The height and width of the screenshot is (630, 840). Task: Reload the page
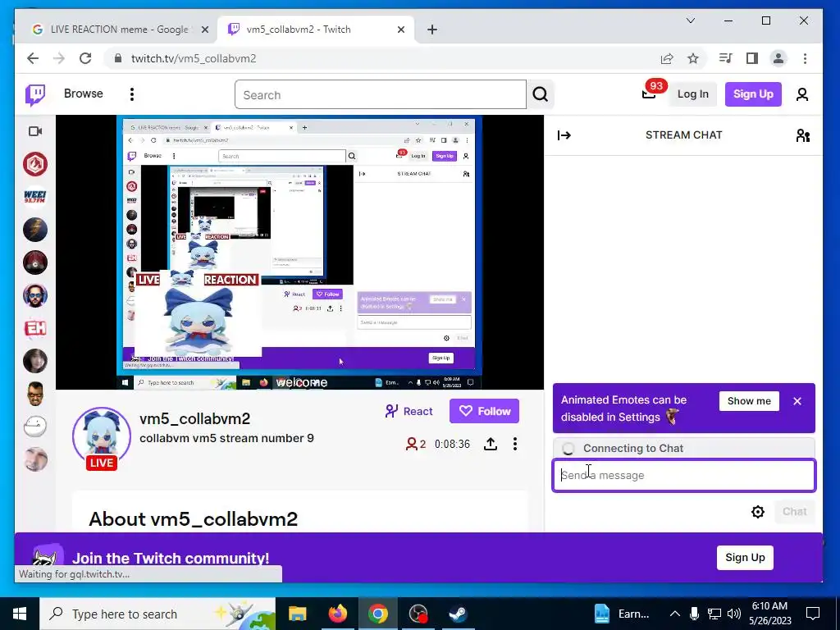[x=85, y=58]
